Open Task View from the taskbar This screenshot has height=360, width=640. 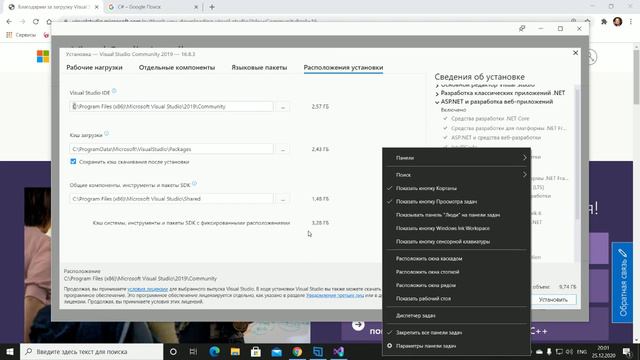coord(193,351)
